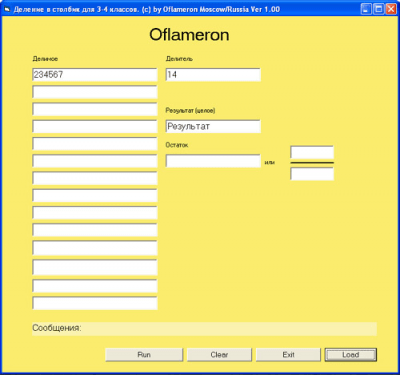Click the window title bar text
The width and height of the screenshot is (400, 375).
tap(147, 9)
